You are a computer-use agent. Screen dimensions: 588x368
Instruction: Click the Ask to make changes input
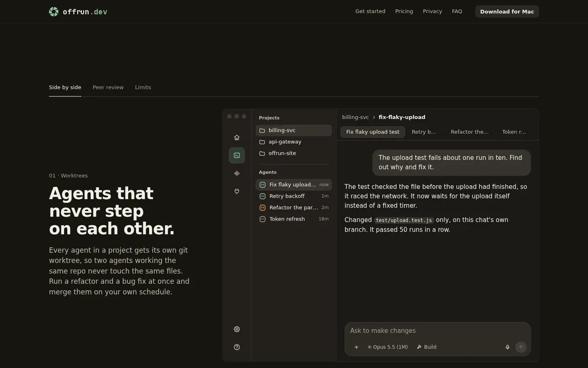[438, 331]
